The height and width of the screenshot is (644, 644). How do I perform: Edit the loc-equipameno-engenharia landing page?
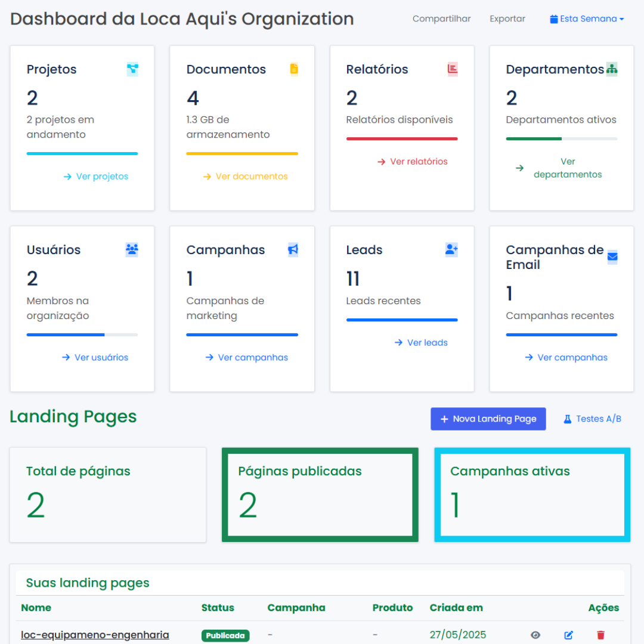pyautogui.click(x=568, y=635)
